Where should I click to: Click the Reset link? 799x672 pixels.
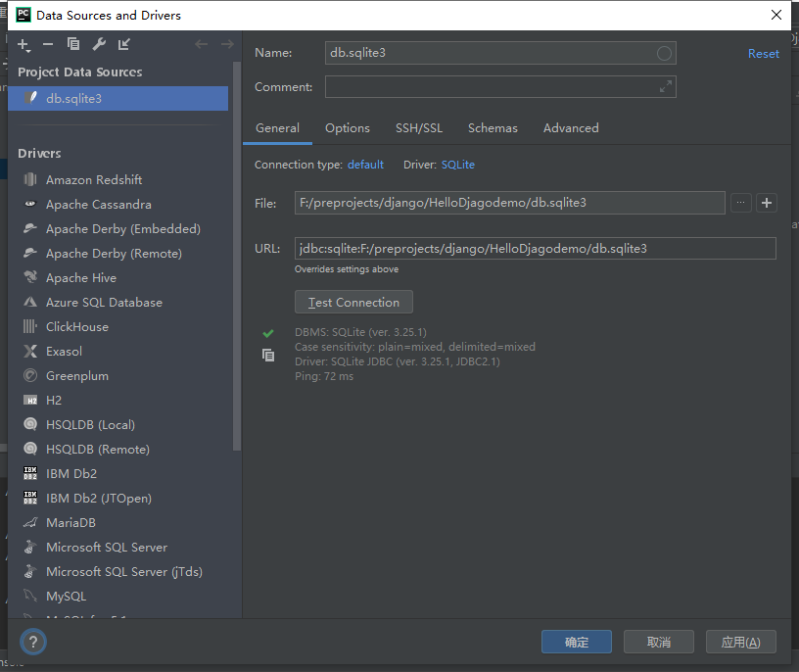[x=764, y=54]
